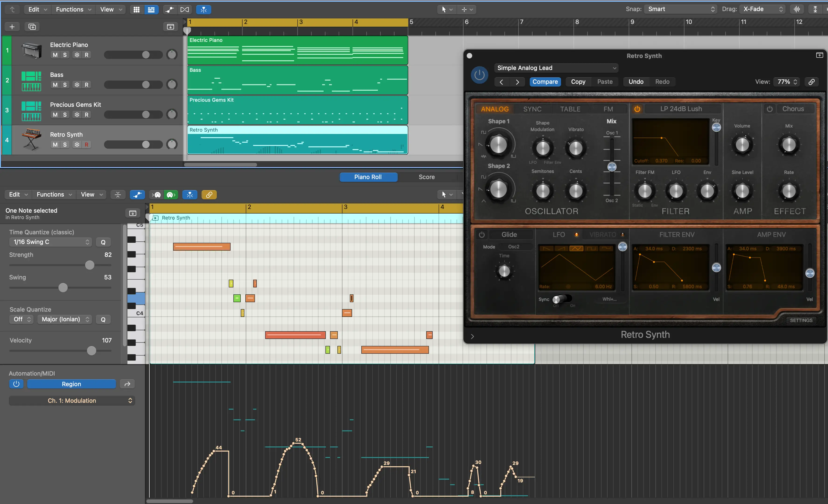Image resolution: width=828 pixels, height=504 pixels.
Task: Adjust the Velocity slider handle
Action: [x=91, y=351]
